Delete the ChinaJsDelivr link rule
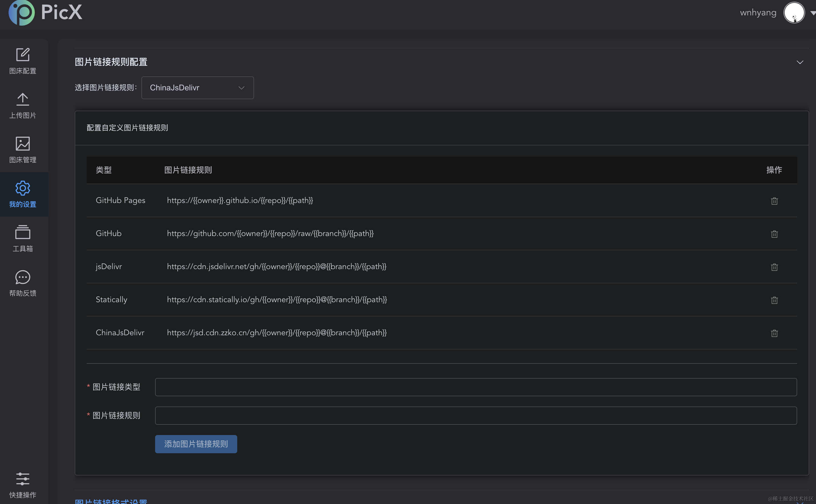 coord(774,333)
